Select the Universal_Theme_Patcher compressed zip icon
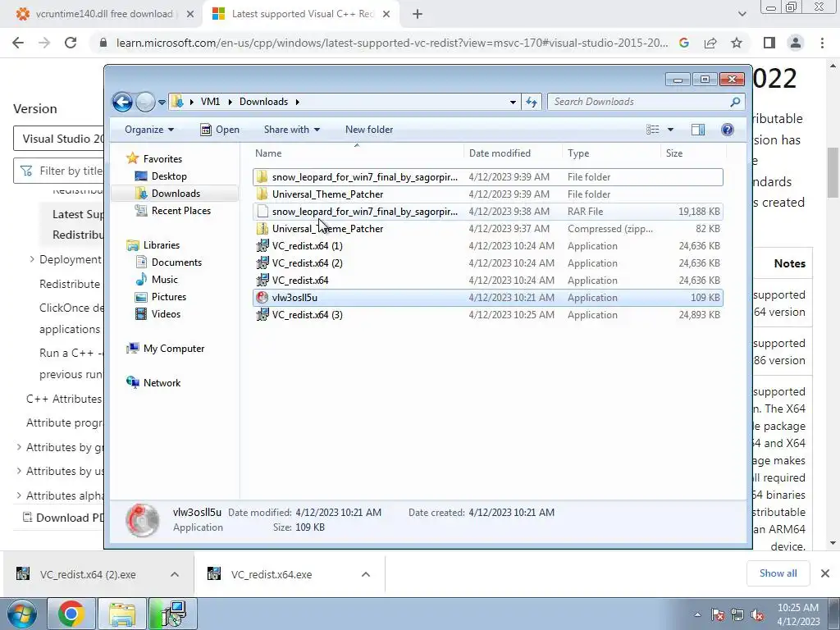The image size is (840, 630). tap(262, 229)
